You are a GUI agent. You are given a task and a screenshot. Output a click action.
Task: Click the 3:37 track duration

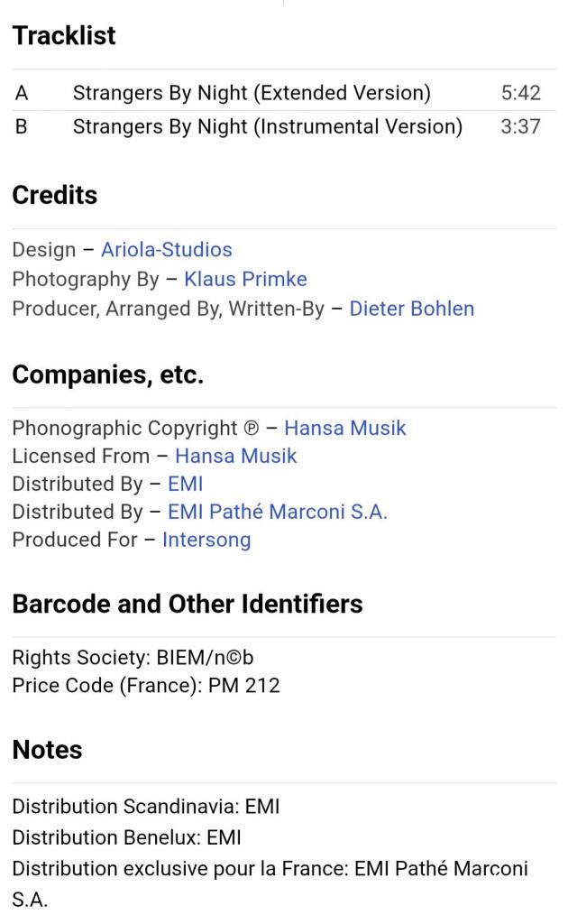coord(520,126)
